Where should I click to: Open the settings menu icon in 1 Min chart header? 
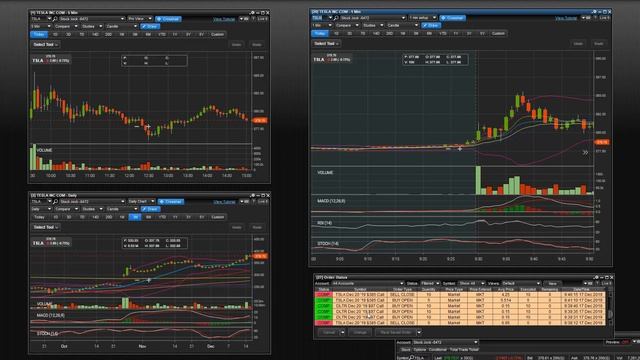pyautogui.click(x=586, y=18)
